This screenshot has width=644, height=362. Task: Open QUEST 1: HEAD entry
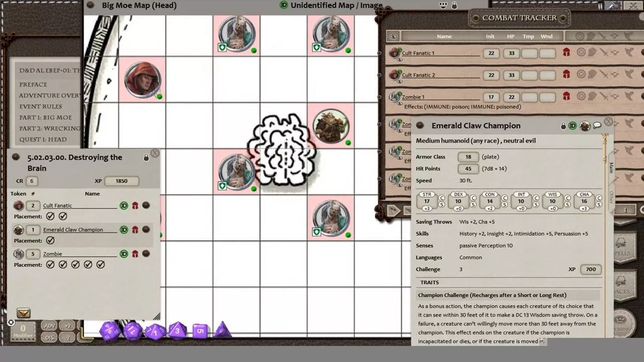click(x=43, y=140)
